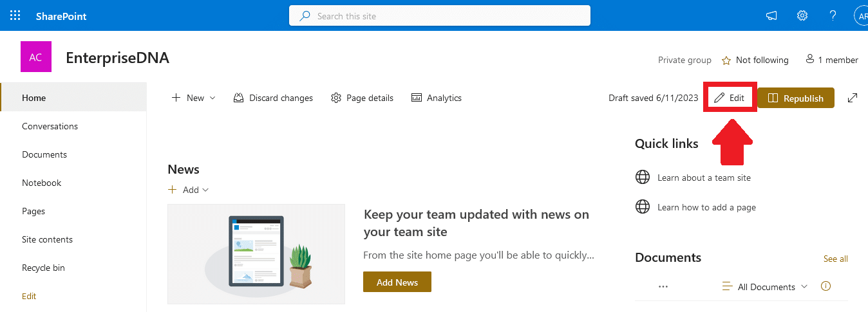Click the Analytics chart icon
868x312 pixels.
[x=416, y=98]
